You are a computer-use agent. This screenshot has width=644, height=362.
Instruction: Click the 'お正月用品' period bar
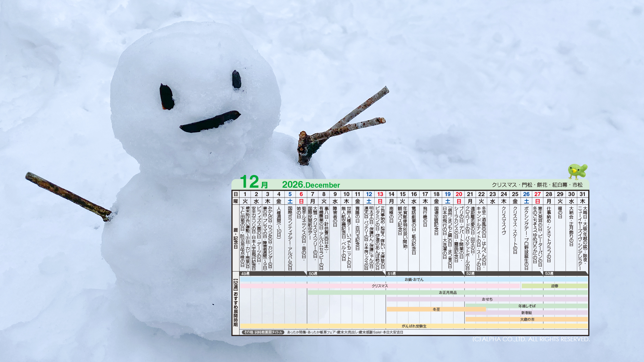[448, 293]
